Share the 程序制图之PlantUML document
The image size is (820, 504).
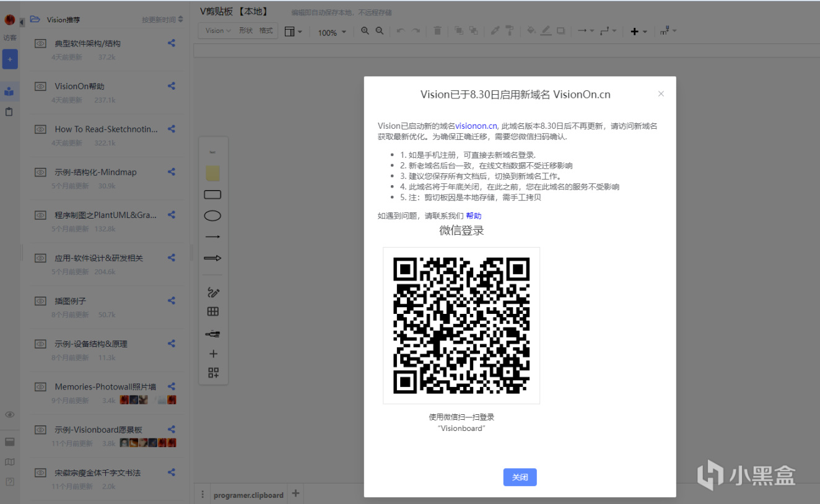click(x=172, y=215)
